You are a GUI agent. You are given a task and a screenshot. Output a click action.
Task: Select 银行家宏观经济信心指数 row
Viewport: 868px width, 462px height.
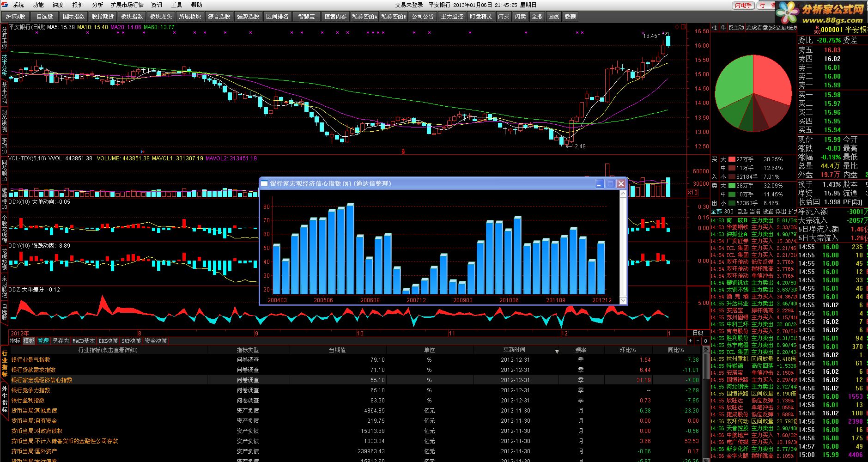coord(355,380)
